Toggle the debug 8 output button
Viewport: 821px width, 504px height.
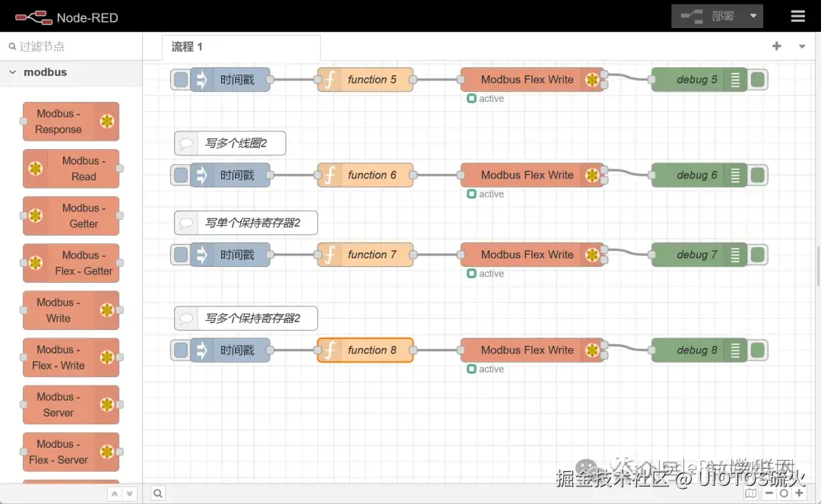(x=757, y=350)
